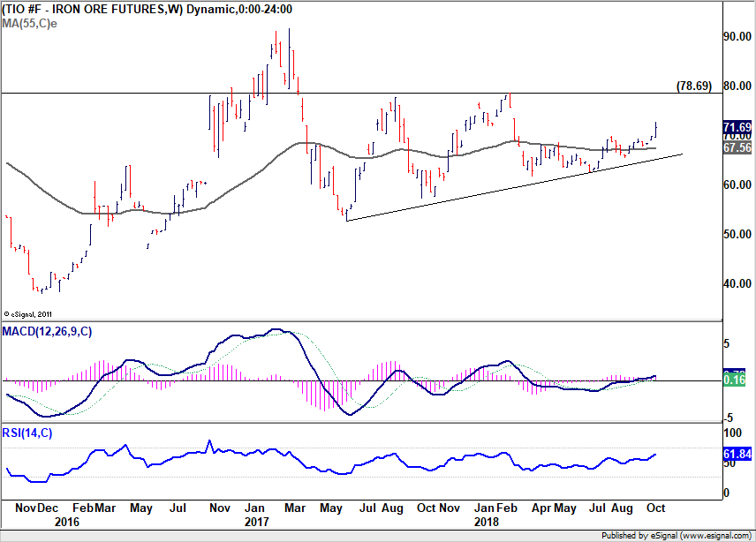The width and height of the screenshot is (756, 542).
Task: Select the MA(55,C)e indicator label
Action: [30, 23]
